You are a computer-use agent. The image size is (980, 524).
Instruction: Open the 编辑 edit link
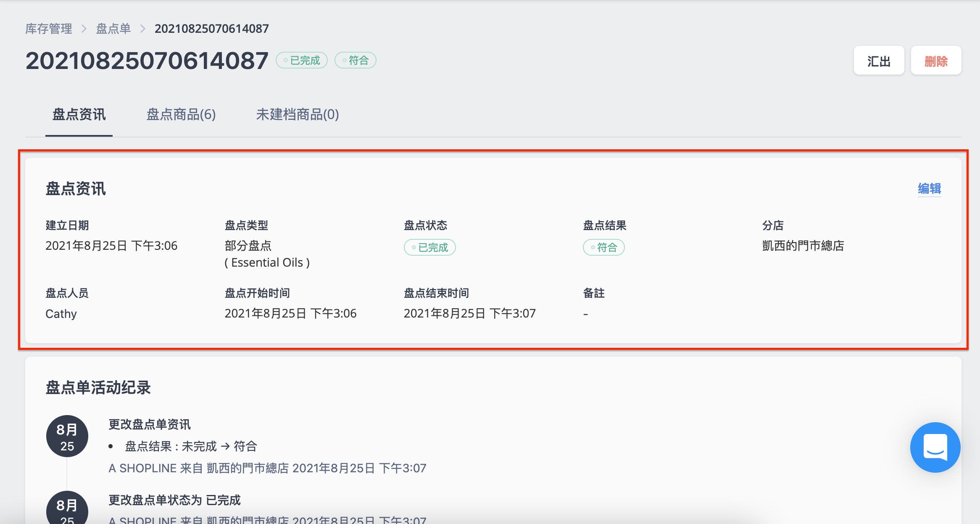click(x=929, y=188)
